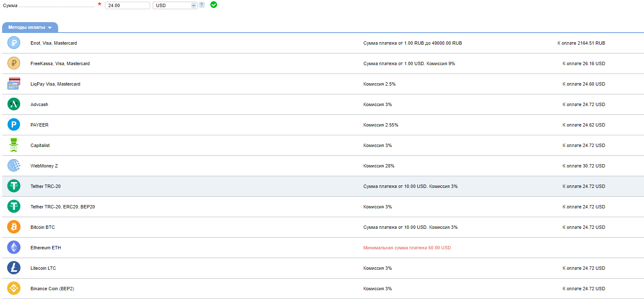
Task: Choose Bitcoin BTC payment method label
Action: point(43,227)
